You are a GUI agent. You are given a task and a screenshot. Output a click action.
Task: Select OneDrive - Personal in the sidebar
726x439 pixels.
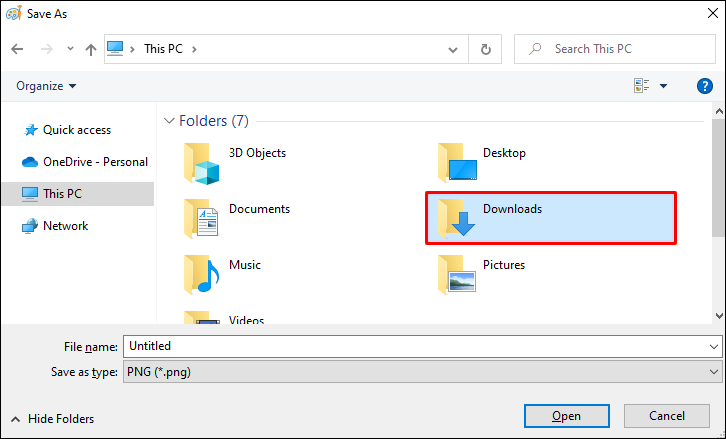(95, 162)
